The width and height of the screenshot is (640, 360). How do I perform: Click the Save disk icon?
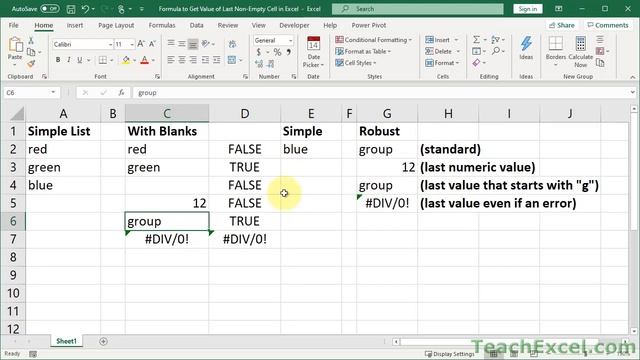click(71, 9)
